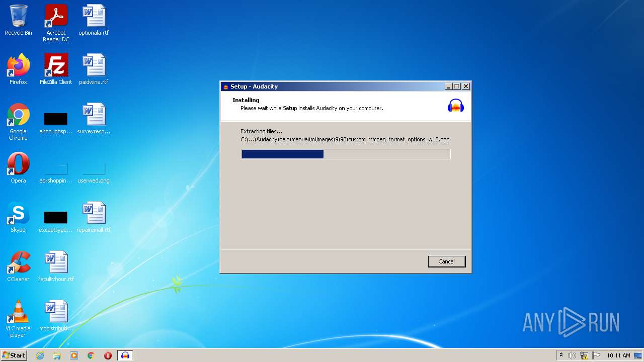Open FileZilla Client shortcut
The height and width of the screenshot is (362, 644).
point(56,69)
